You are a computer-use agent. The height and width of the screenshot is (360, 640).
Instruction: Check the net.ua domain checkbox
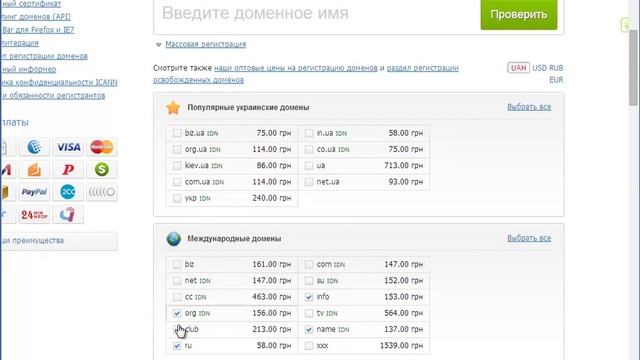309,182
